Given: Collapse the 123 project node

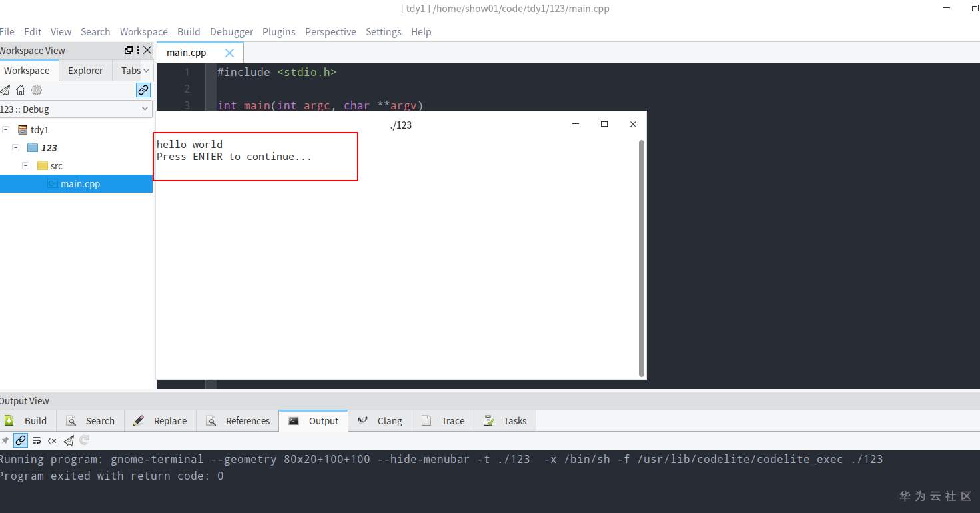Looking at the screenshot, I should click(15, 147).
